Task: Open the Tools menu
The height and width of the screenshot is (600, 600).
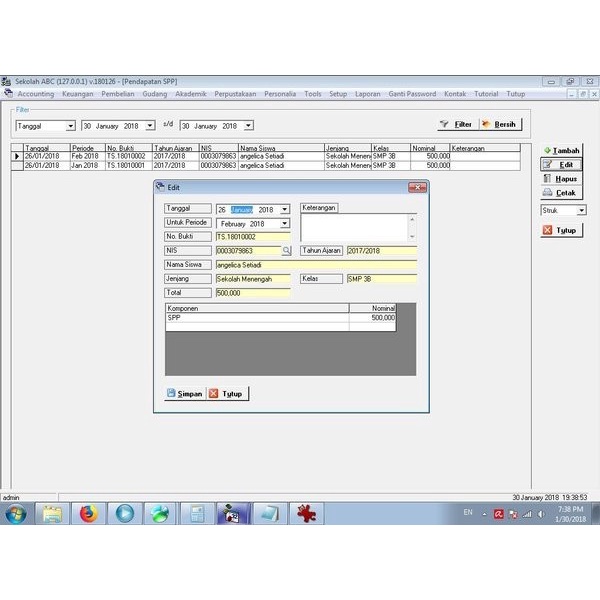Action: [313, 94]
